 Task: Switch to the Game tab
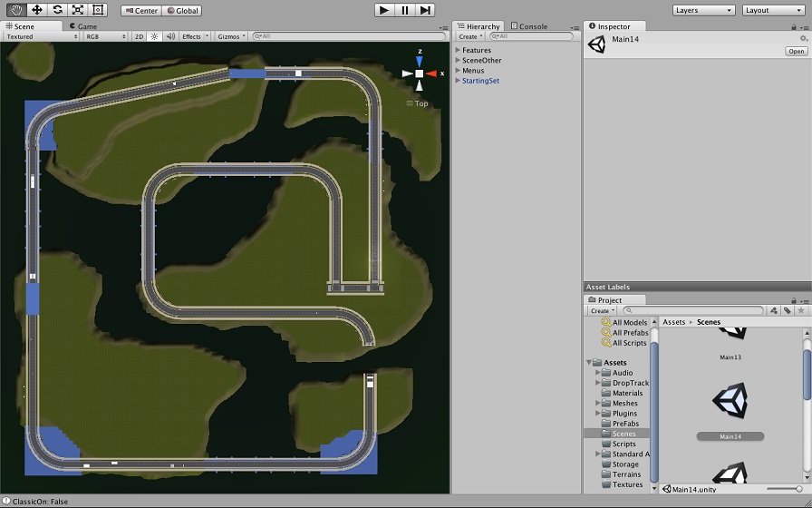tap(82, 26)
